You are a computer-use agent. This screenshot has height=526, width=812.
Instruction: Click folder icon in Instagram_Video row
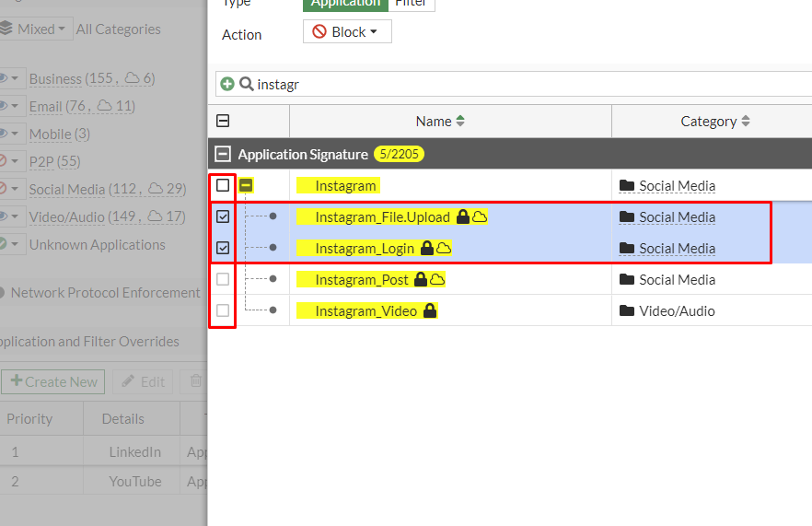(x=627, y=311)
